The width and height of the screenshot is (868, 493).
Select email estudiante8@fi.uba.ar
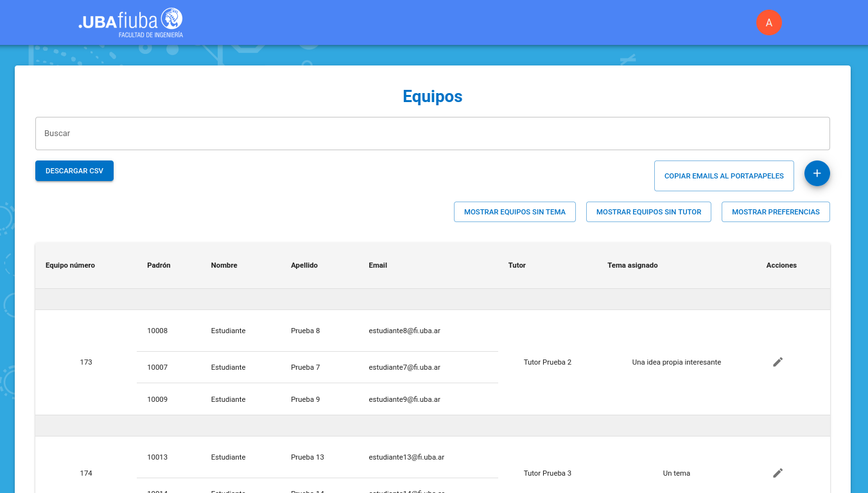click(404, 331)
